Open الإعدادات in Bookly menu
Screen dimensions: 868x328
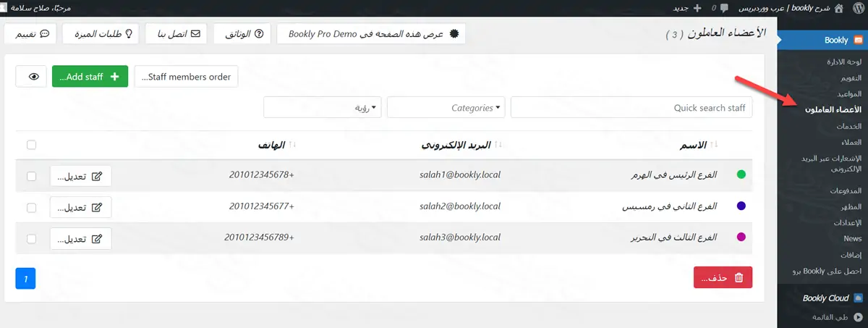pyautogui.click(x=848, y=222)
